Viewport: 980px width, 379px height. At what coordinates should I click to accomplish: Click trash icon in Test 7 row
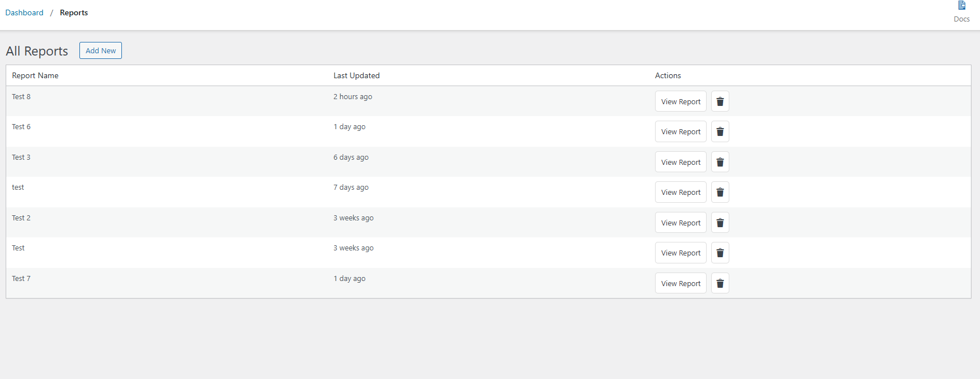720,283
